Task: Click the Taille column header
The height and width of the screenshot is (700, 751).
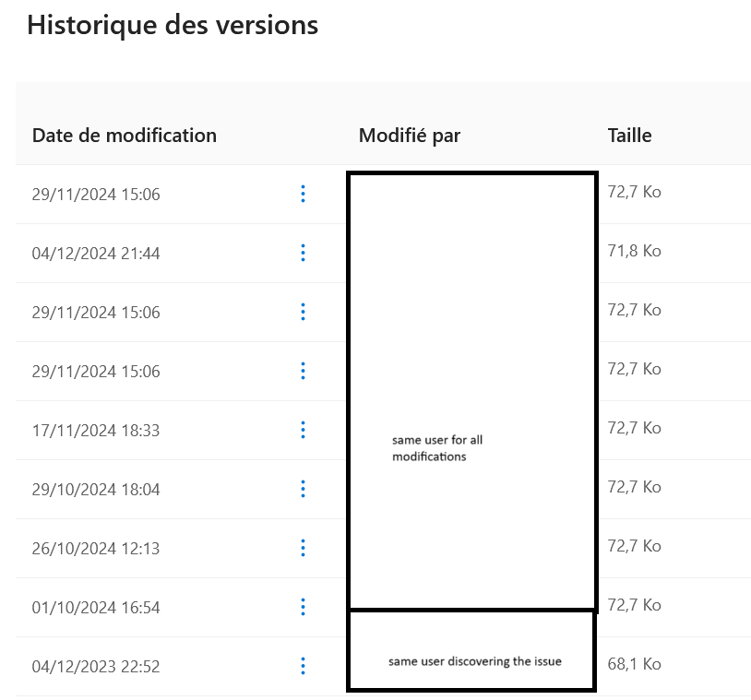Action: coord(630,136)
